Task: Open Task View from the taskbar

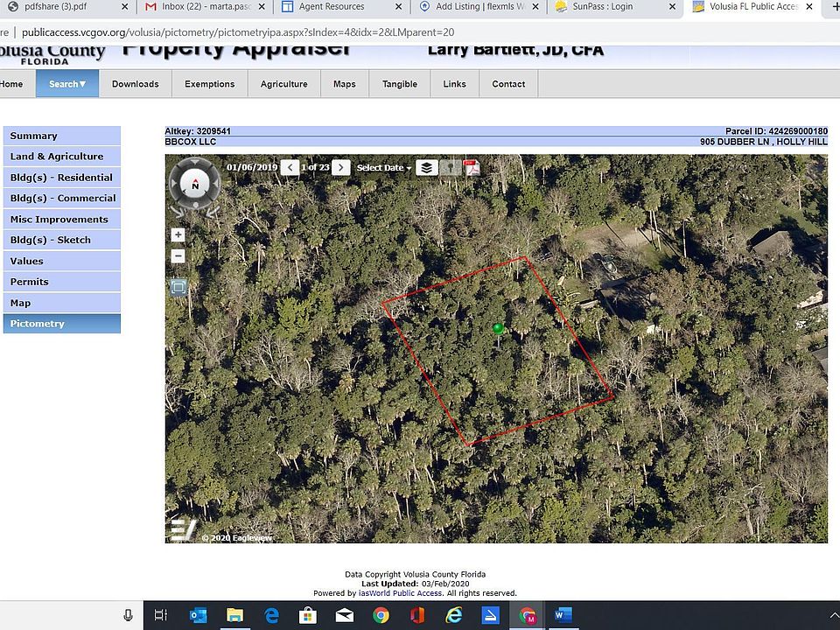Action: click(x=161, y=615)
